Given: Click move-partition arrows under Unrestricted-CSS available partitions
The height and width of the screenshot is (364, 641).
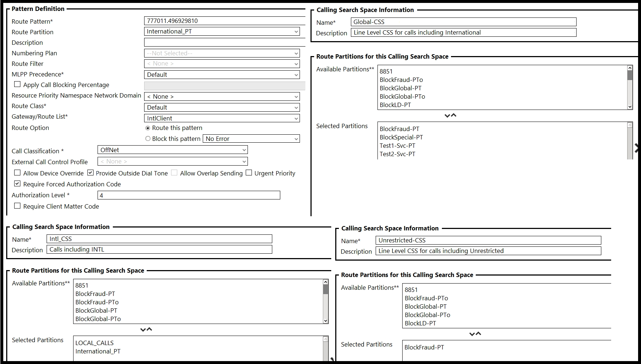Looking at the screenshot, I should point(475,334).
